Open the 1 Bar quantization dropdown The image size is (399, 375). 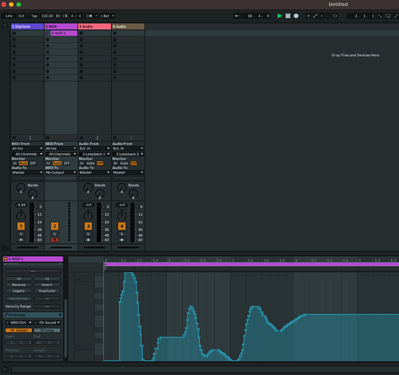(x=107, y=16)
